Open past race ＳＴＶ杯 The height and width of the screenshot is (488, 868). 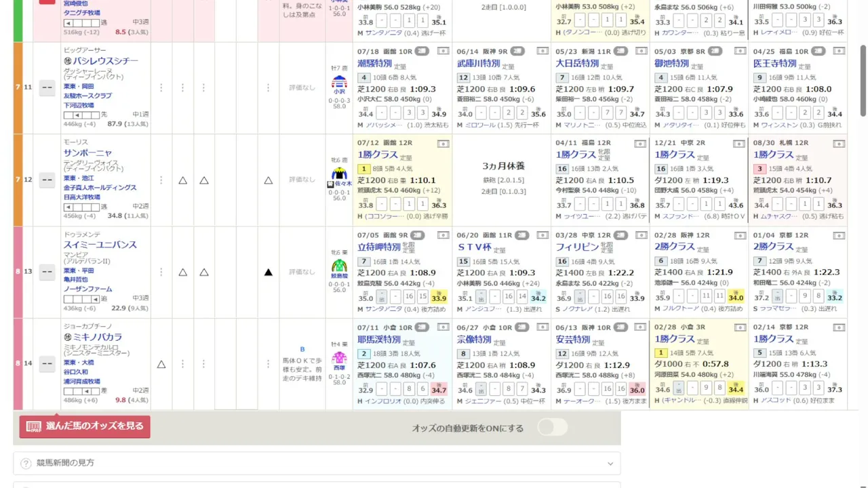pyautogui.click(x=474, y=247)
